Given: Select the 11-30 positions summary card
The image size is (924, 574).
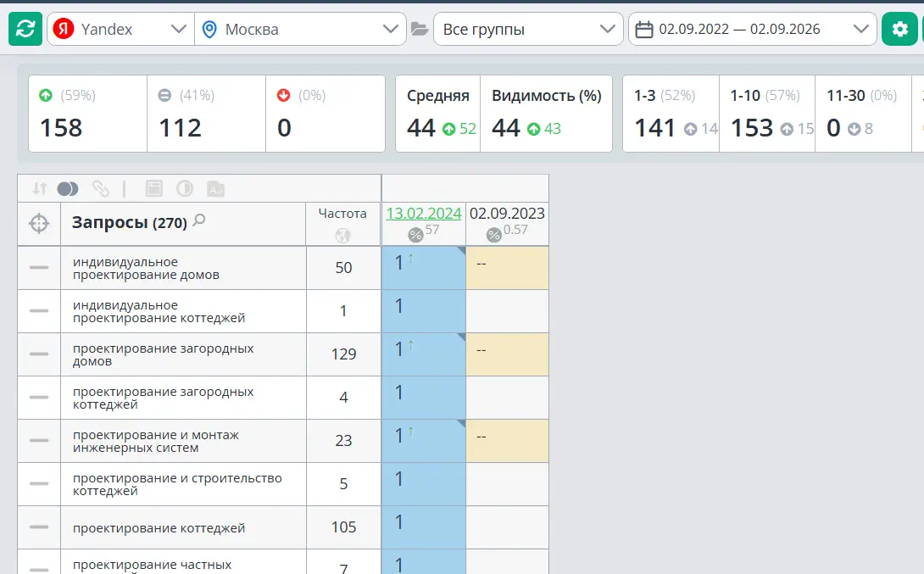Looking at the screenshot, I should (863, 114).
